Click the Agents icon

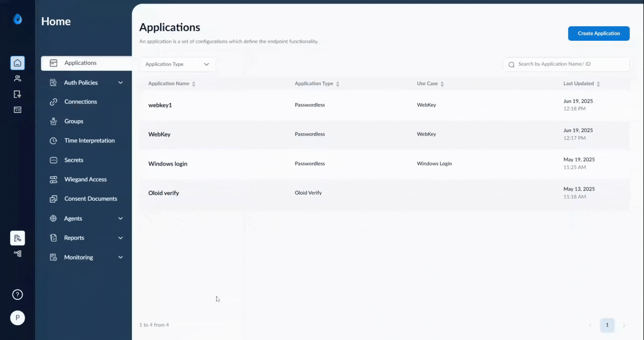pos(53,218)
